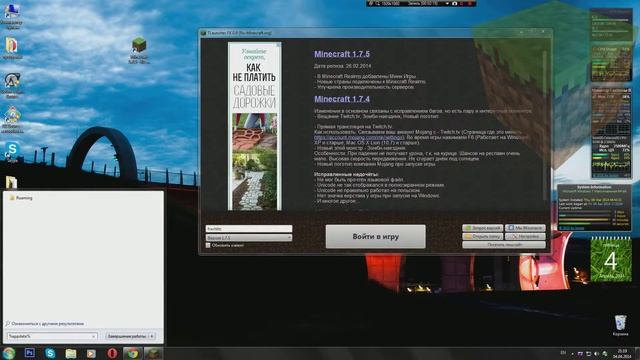Click the camera icon in recorder bar

point(454,3)
